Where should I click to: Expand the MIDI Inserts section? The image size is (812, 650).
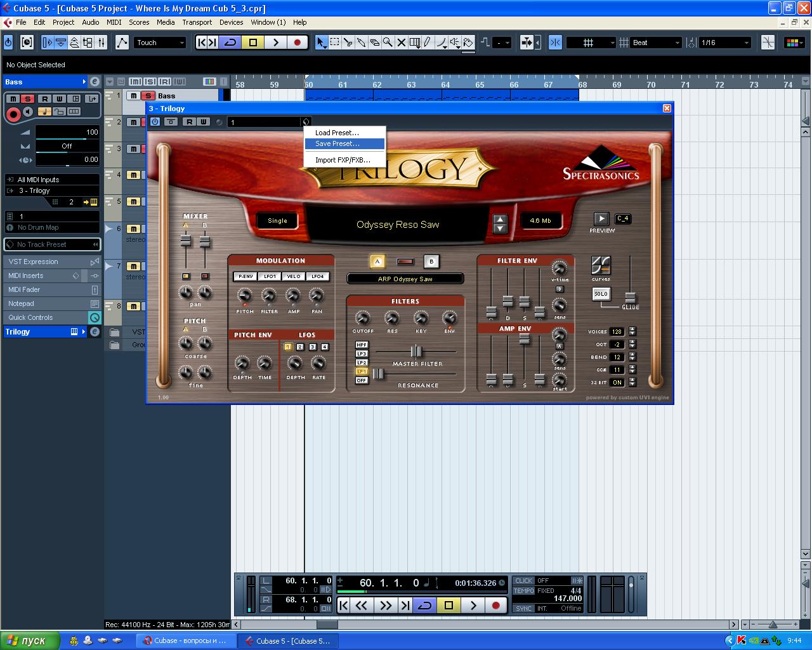click(52, 275)
